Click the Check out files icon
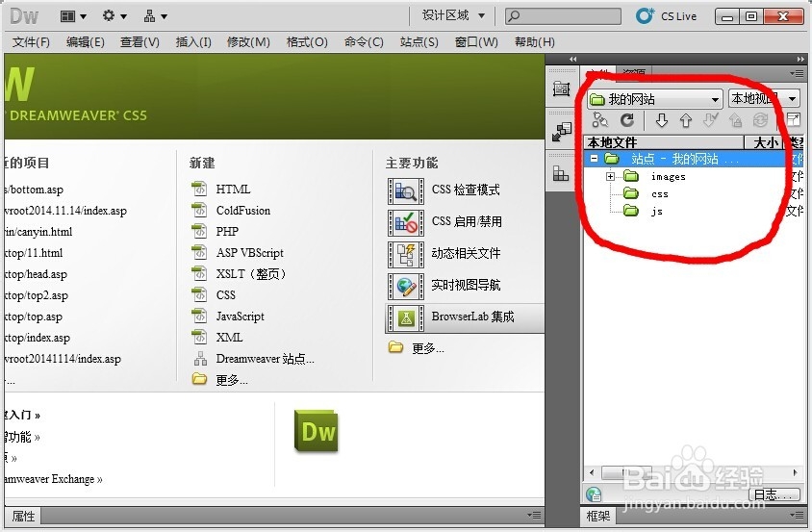The image size is (812, 532). 710,120
